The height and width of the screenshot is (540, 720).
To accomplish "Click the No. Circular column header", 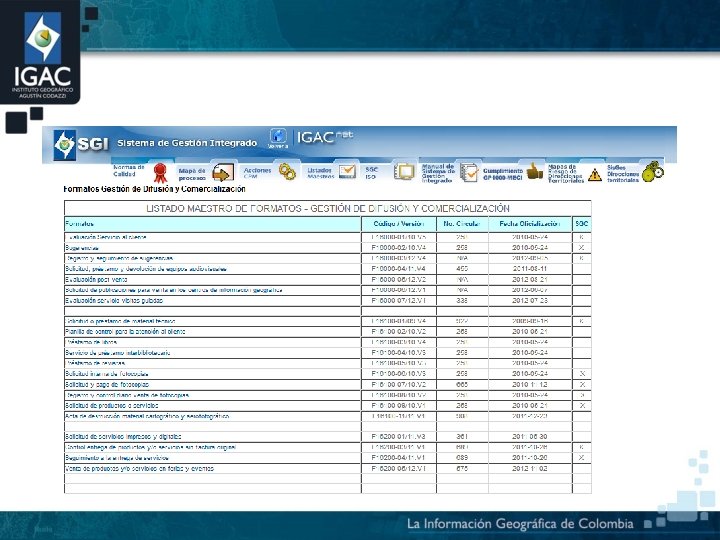I will (x=462, y=224).
